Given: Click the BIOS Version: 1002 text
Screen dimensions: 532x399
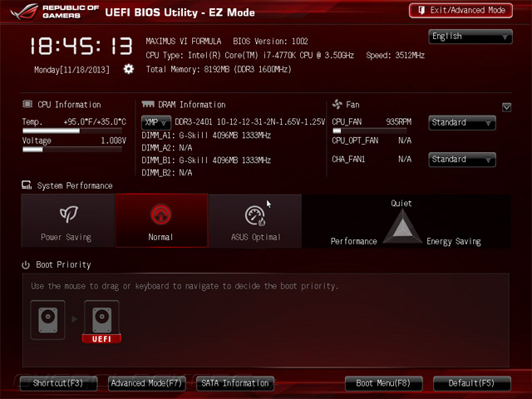Looking at the screenshot, I should [x=270, y=42].
